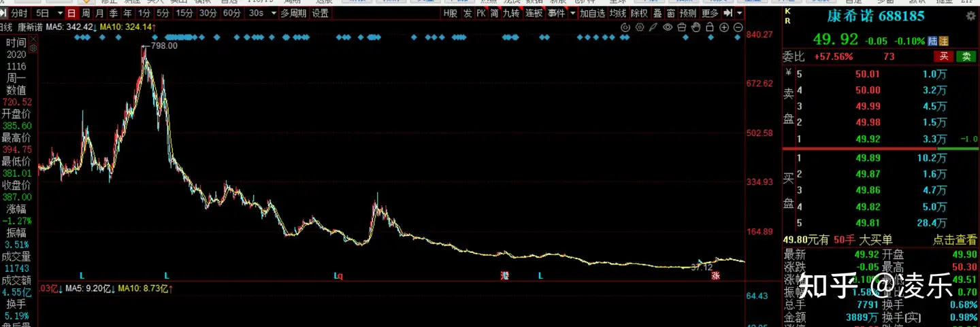The height and width of the screenshot is (327, 980).
Task: Click sell level 5 price 50.01
Action: (868, 74)
